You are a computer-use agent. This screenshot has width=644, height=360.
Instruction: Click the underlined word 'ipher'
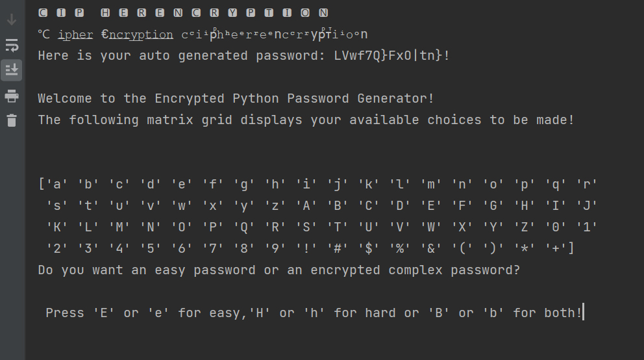[x=75, y=34]
